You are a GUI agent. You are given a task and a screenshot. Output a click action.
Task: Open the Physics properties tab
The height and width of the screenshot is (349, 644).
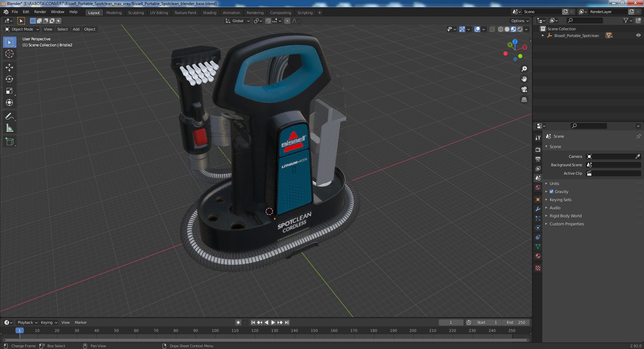click(x=538, y=228)
